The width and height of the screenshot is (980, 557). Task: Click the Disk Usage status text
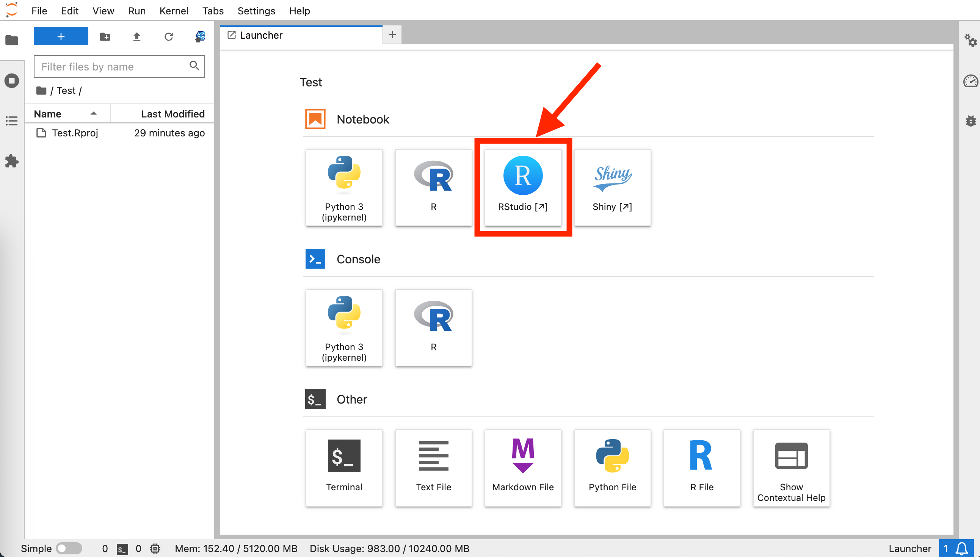coord(390,549)
